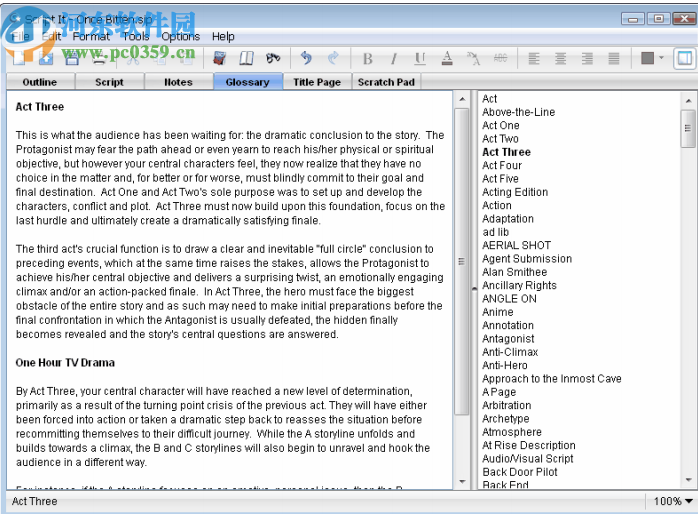Toggle underline formatting
Viewport: 698px width, 514px height.
(420, 58)
